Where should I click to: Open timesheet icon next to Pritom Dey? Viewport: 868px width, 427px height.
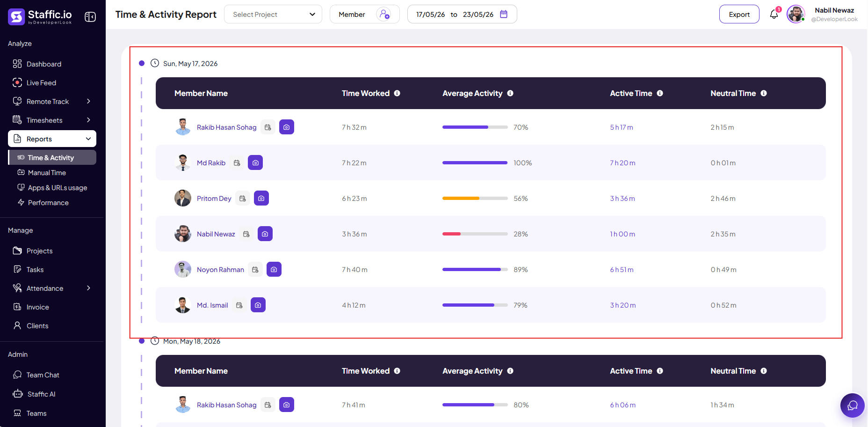243,198
